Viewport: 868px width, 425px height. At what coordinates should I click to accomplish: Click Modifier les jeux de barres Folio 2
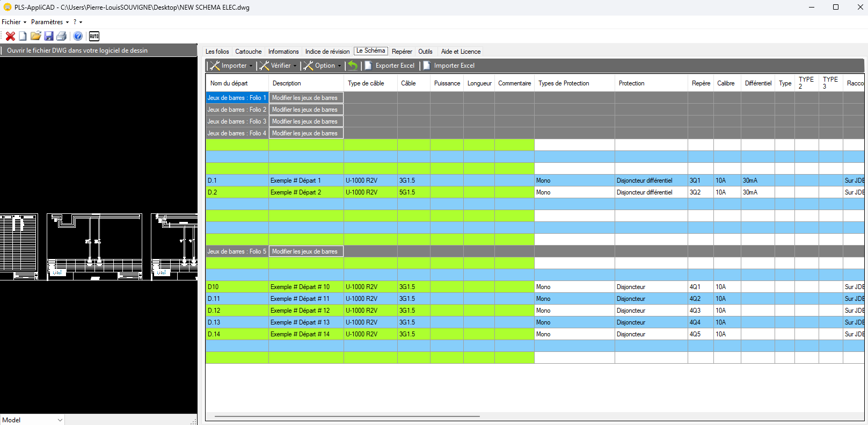(306, 110)
